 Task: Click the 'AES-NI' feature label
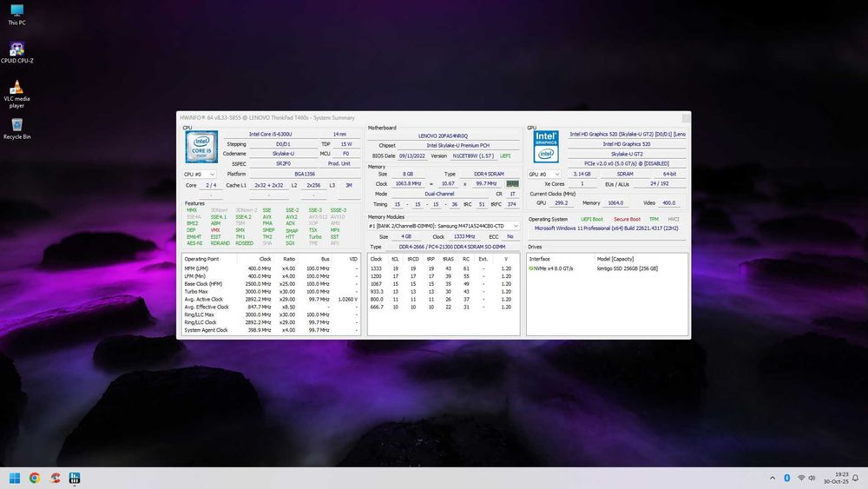click(x=194, y=244)
